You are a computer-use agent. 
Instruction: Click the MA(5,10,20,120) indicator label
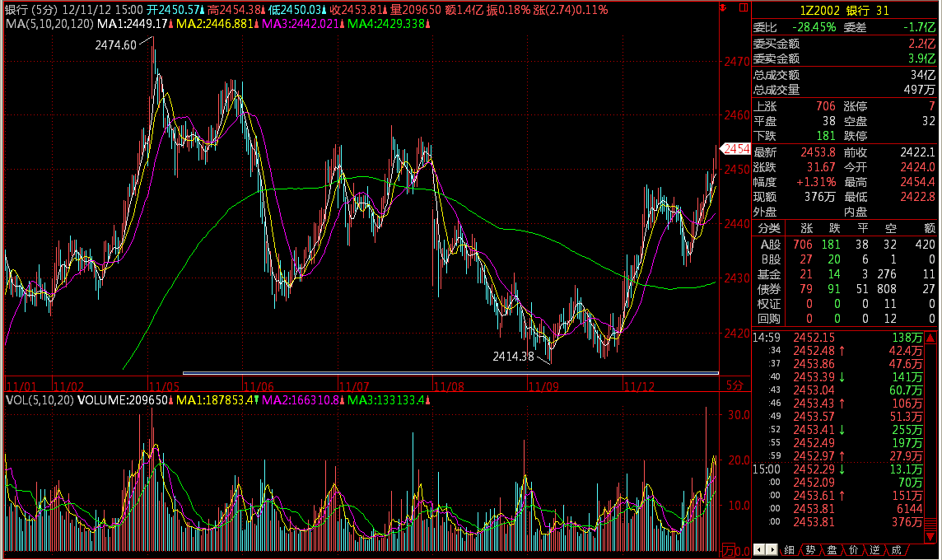click(x=49, y=24)
